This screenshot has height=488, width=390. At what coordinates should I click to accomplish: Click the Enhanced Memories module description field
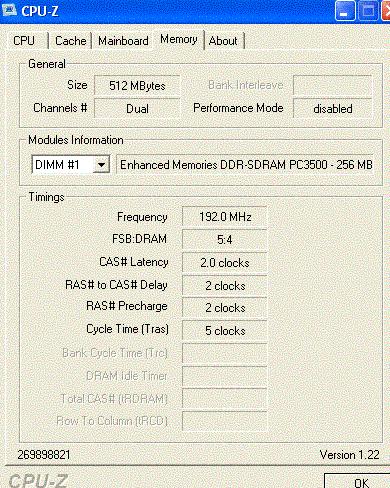[x=245, y=165]
